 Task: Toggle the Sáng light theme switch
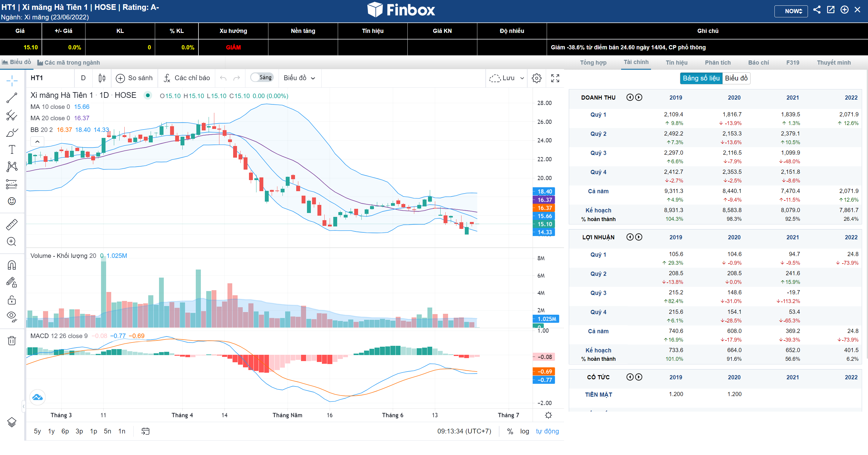[x=262, y=77]
